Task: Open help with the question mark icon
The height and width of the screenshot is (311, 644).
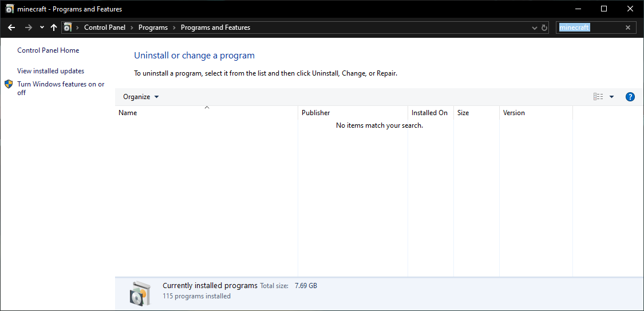Action: tap(630, 97)
